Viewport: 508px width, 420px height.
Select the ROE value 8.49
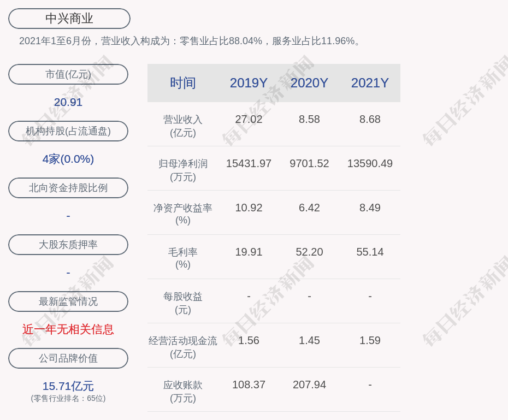370,208
